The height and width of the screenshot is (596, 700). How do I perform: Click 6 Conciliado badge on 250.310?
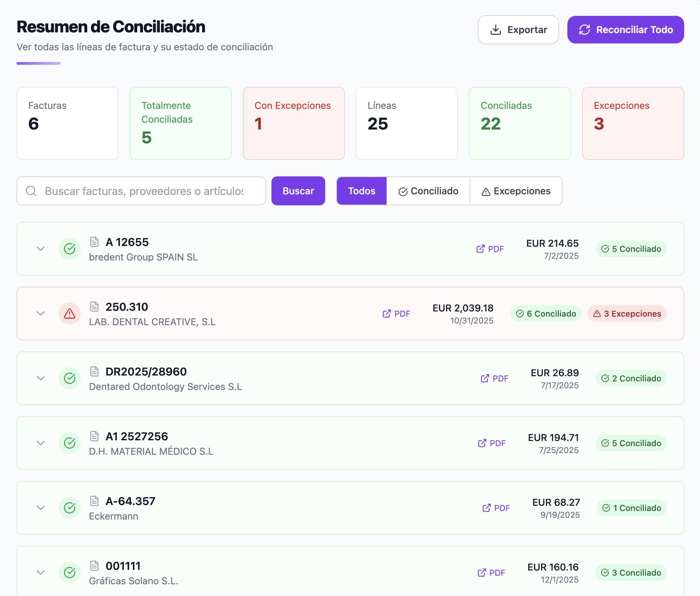(546, 314)
